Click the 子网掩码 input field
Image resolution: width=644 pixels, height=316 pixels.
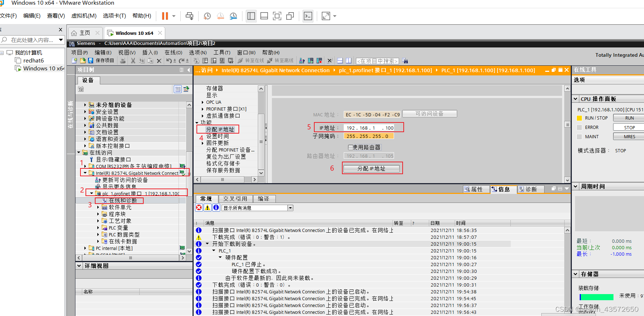[369, 136]
